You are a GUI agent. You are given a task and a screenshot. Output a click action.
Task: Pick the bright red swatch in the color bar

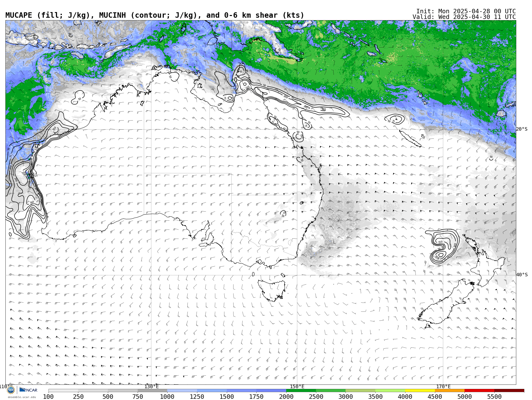pos(479,390)
